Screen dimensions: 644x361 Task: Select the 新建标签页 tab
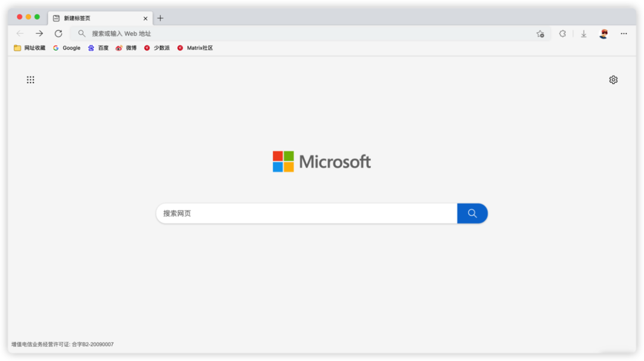coord(100,18)
